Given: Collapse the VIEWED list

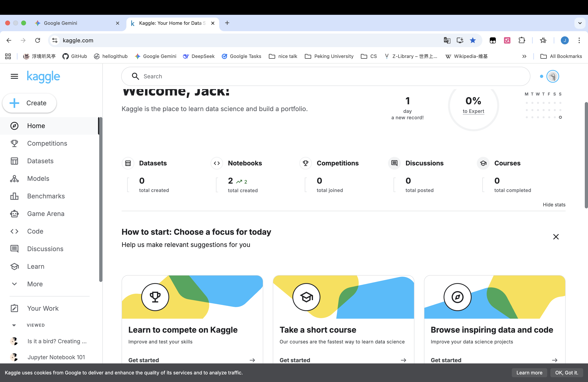Looking at the screenshot, I should coord(14,325).
